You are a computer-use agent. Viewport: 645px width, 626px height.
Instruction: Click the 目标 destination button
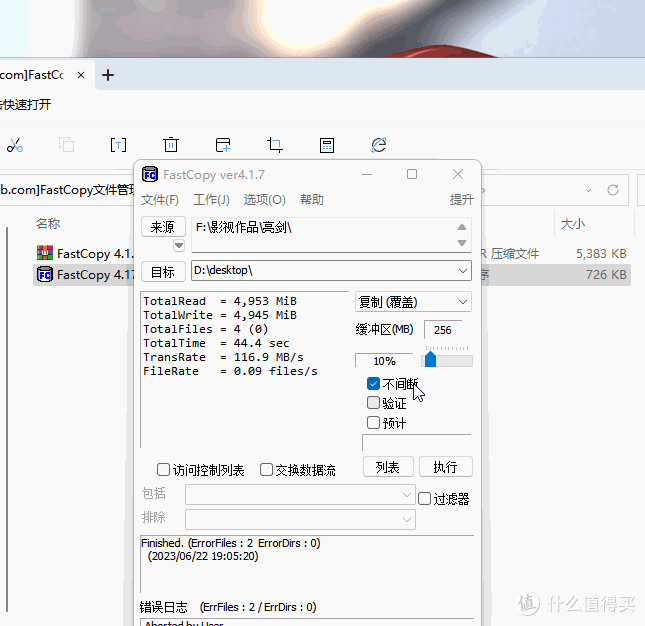tap(163, 272)
